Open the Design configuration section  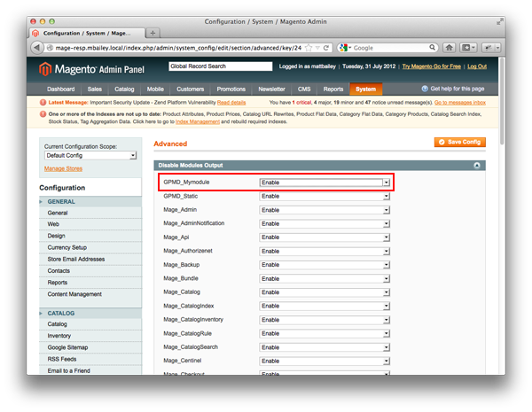57,236
